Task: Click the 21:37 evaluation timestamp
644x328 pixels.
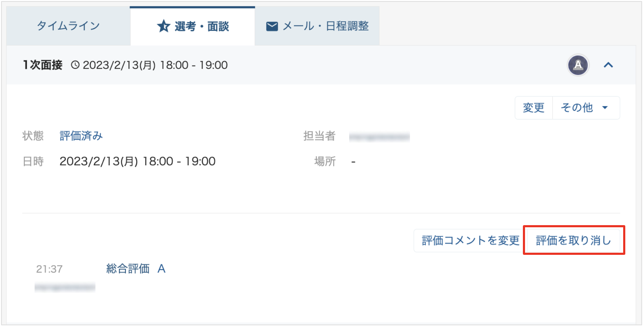Action: click(49, 269)
